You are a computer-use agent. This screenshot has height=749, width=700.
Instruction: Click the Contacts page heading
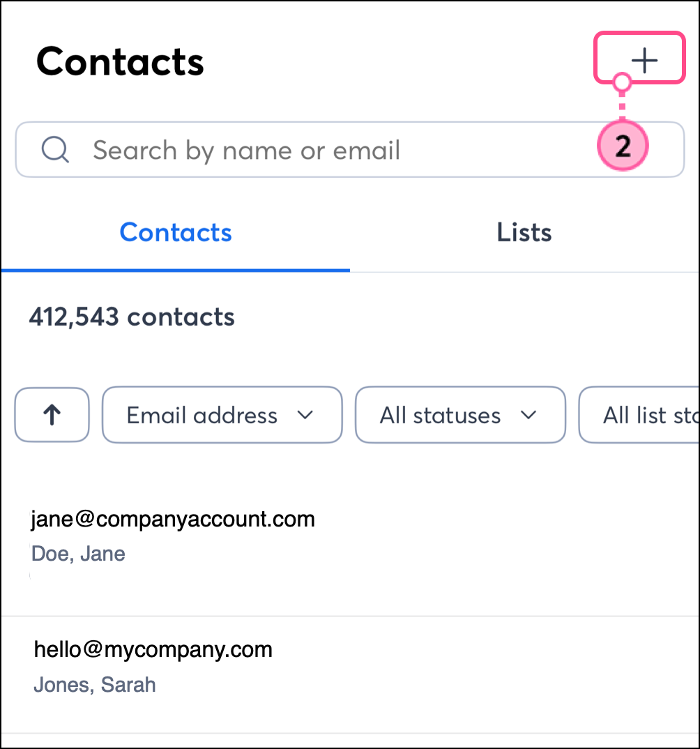(x=120, y=61)
